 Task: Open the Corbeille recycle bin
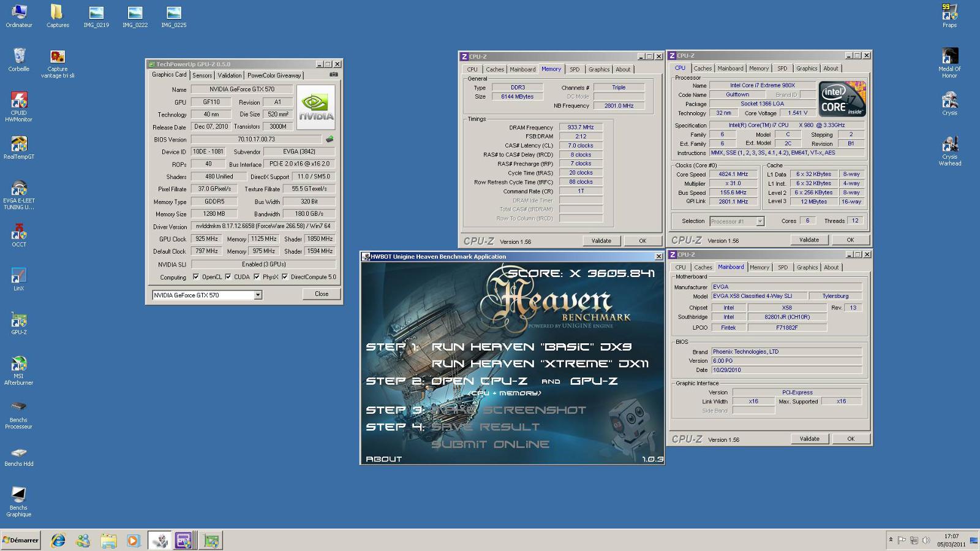pyautogui.click(x=19, y=60)
